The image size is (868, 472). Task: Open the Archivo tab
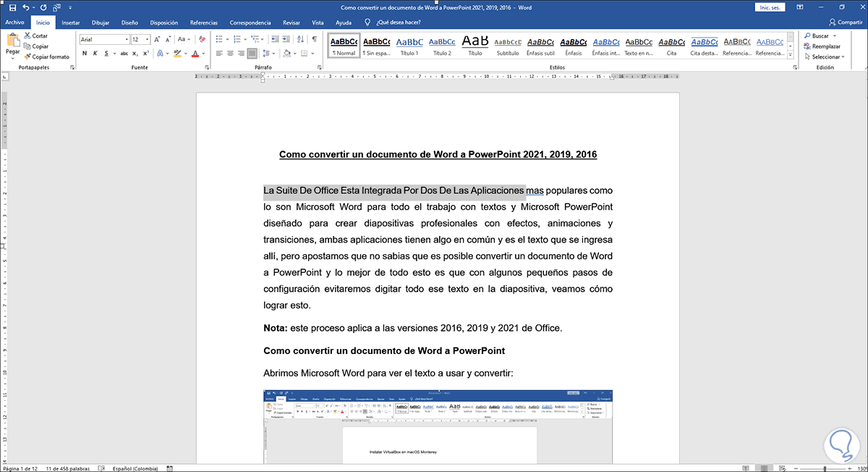[x=14, y=22]
